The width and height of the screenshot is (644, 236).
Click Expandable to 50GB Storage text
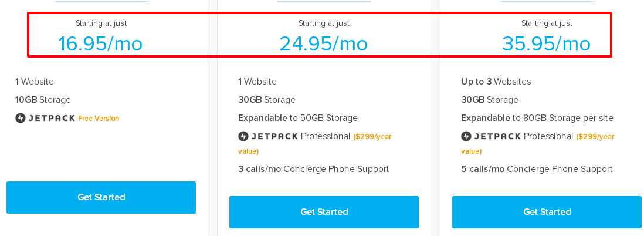pyautogui.click(x=298, y=119)
